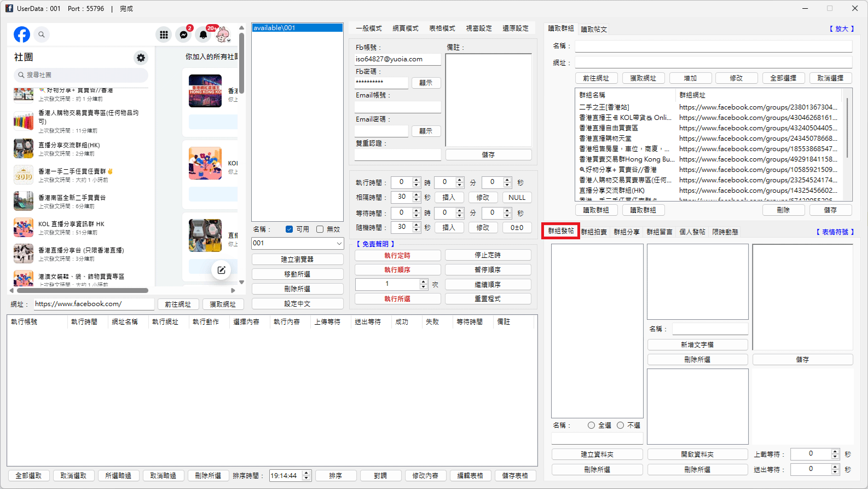Switch to the 網頁模式 tab
The height and width of the screenshot is (489, 868).
(406, 28)
